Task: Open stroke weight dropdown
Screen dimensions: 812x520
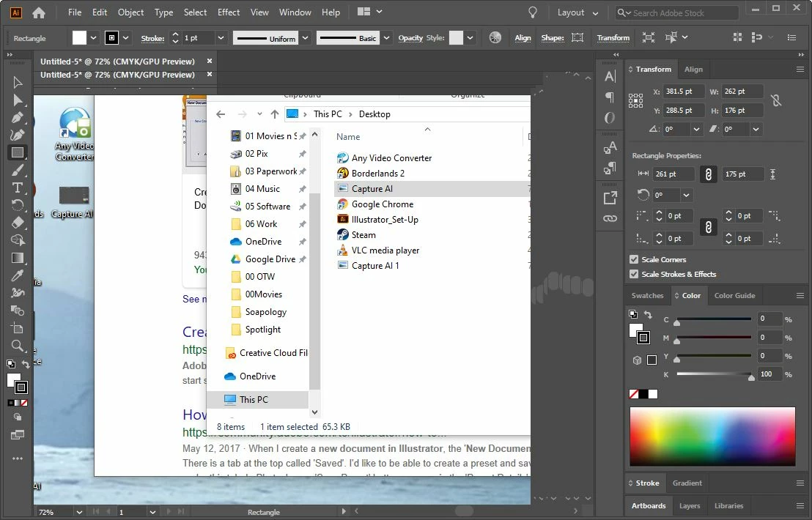Action: click(221, 38)
